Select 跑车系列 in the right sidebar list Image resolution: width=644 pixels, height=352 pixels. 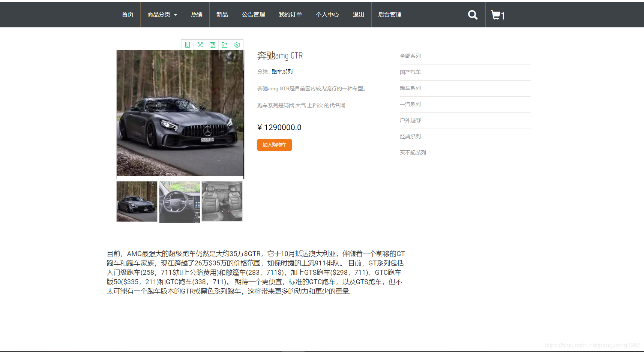coord(410,88)
